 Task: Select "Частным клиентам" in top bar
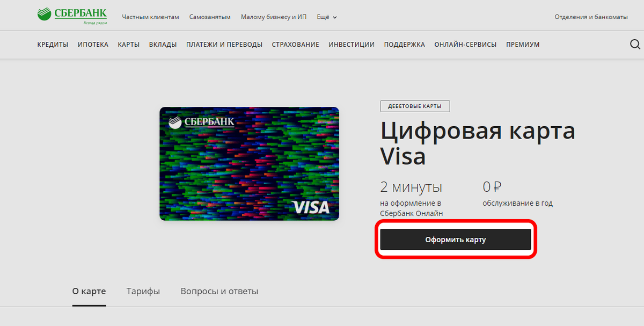[x=150, y=17]
